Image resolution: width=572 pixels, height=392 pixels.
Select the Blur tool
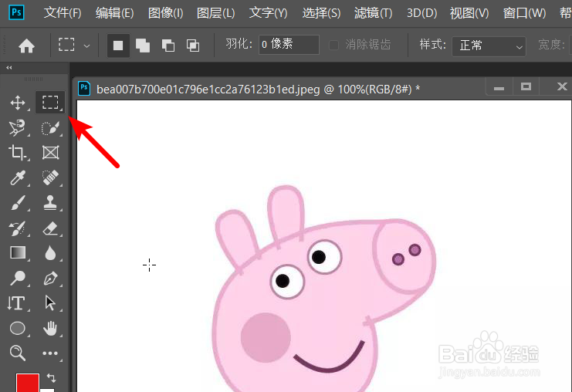50,252
